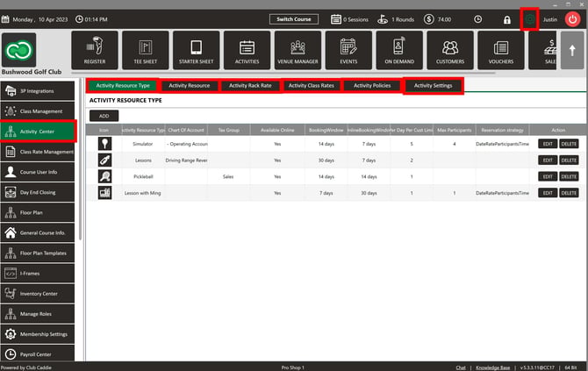588x371 pixels.
Task: Delete the Lessons resource type
Action: (x=569, y=161)
